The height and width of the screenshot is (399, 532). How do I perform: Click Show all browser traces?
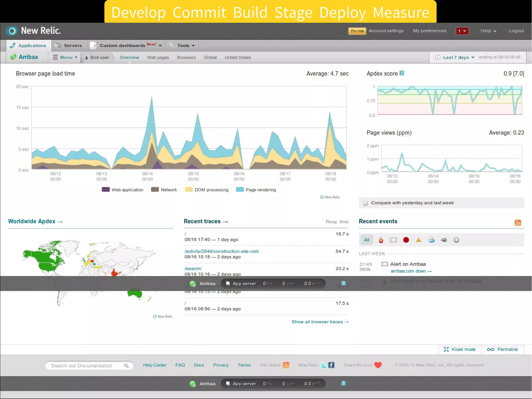tap(320, 322)
